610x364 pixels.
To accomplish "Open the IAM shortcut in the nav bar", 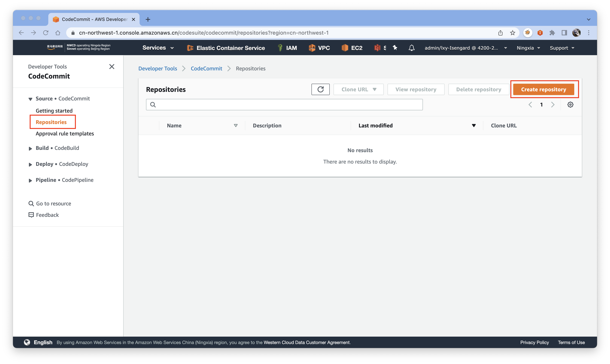I will 287,48.
